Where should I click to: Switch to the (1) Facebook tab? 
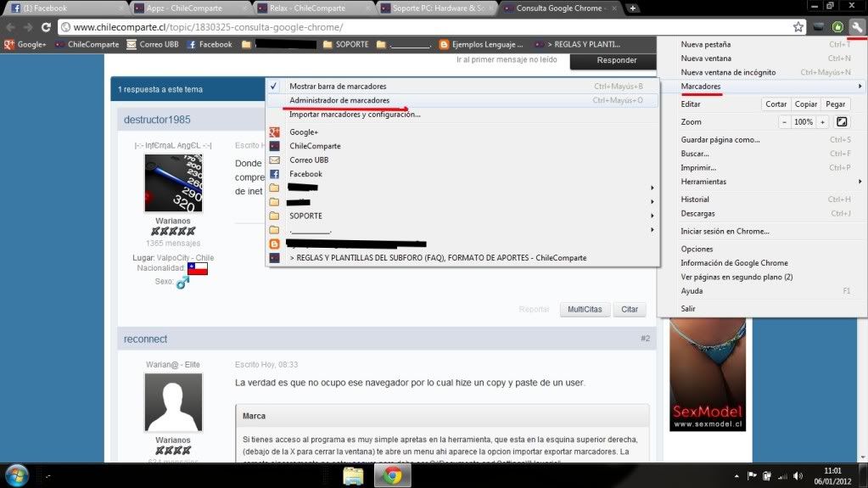66,8
